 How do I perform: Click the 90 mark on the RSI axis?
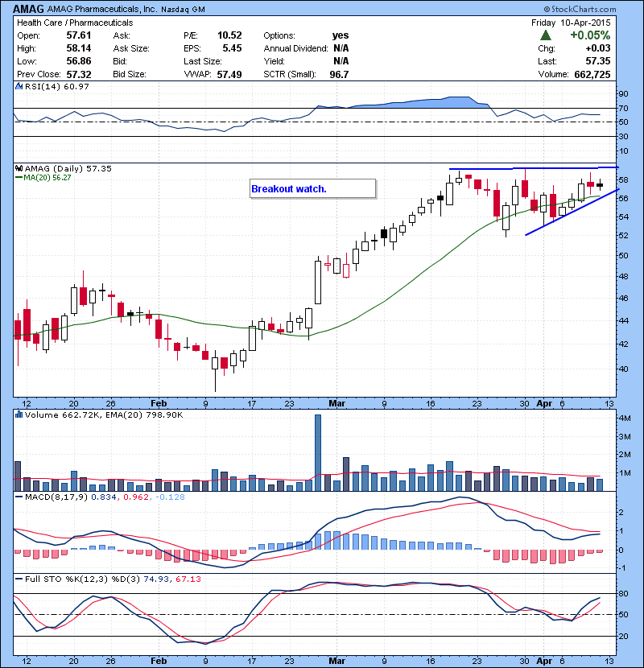pos(624,94)
